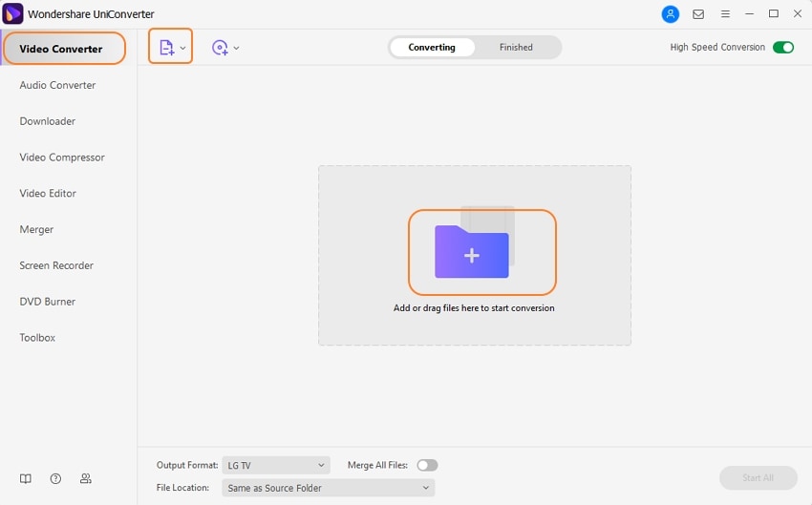Viewport: 812px width, 505px height.
Task: Open the mail messages icon
Action: point(698,14)
